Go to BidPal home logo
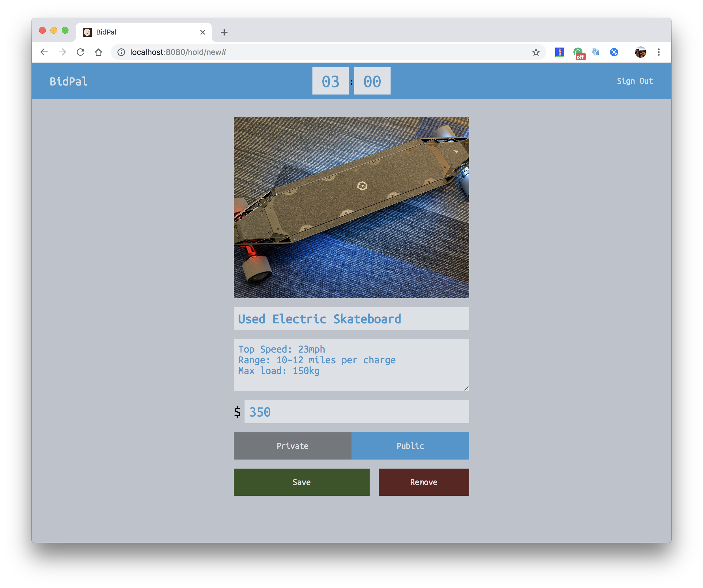The image size is (703, 588). coord(68,81)
